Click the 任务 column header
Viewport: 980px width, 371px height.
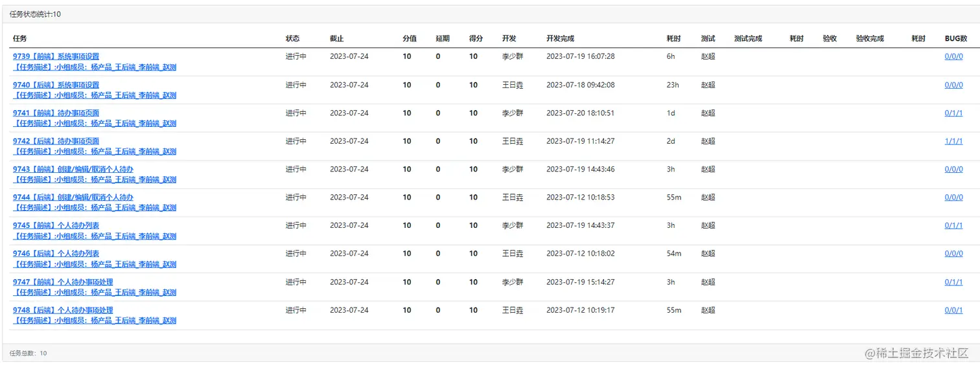point(20,39)
